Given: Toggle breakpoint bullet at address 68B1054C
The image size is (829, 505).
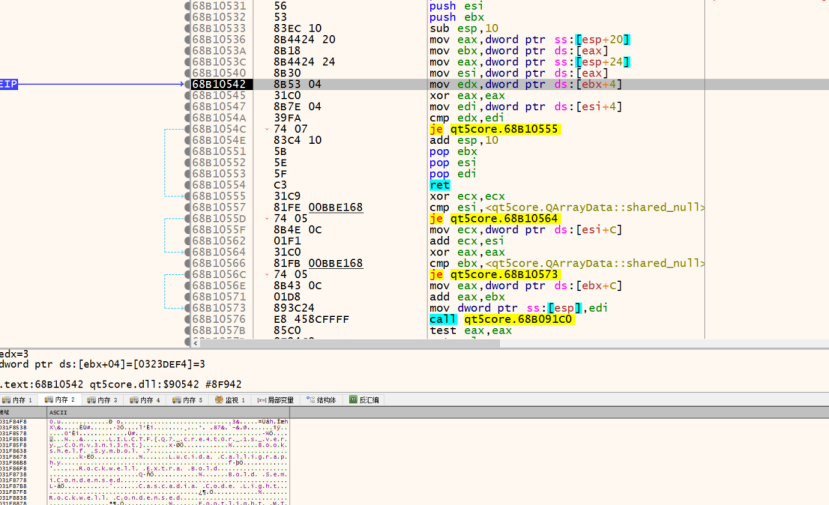Looking at the screenshot, I should (x=186, y=129).
